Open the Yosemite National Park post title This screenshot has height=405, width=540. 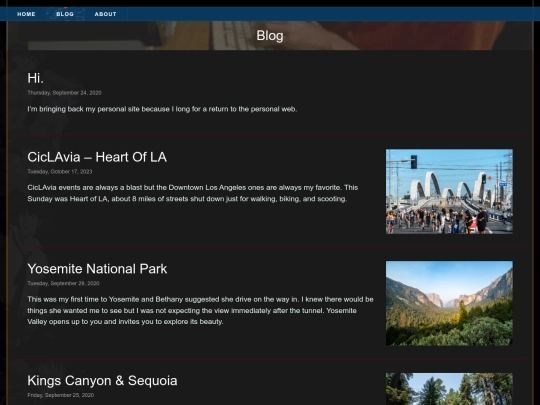click(97, 269)
